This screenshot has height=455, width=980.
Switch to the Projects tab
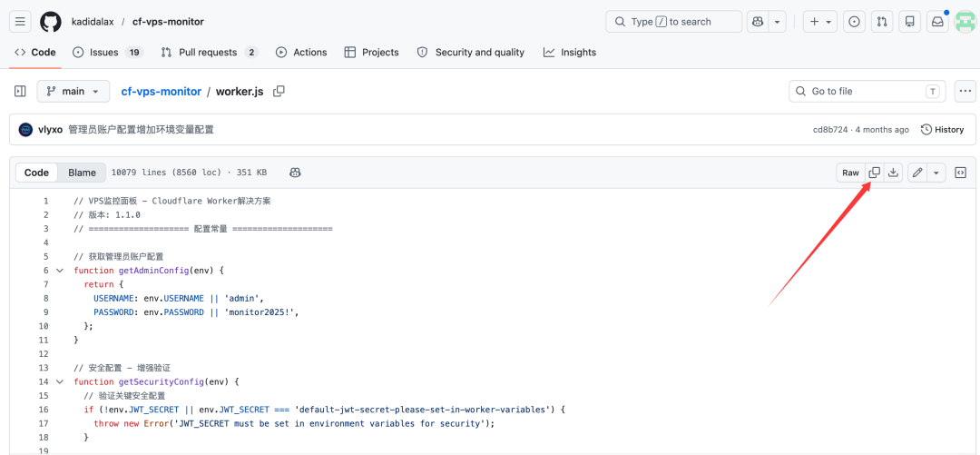pyautogui.click(x=371, y=53)
